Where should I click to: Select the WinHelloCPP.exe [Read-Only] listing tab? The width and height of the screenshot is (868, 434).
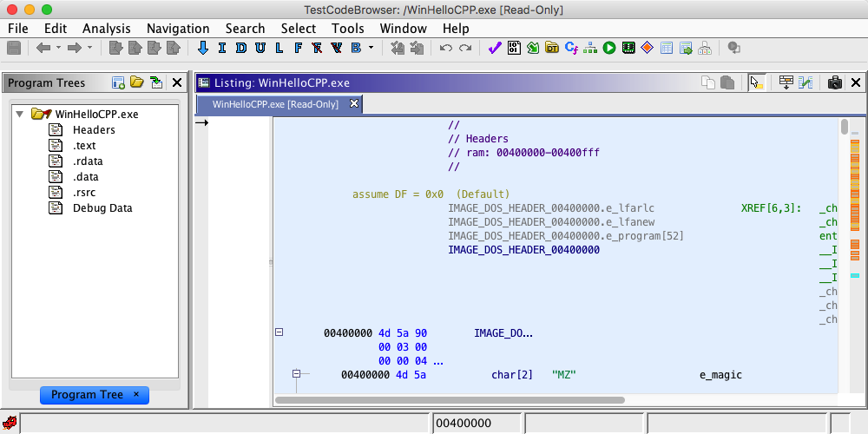click(275, 104)
